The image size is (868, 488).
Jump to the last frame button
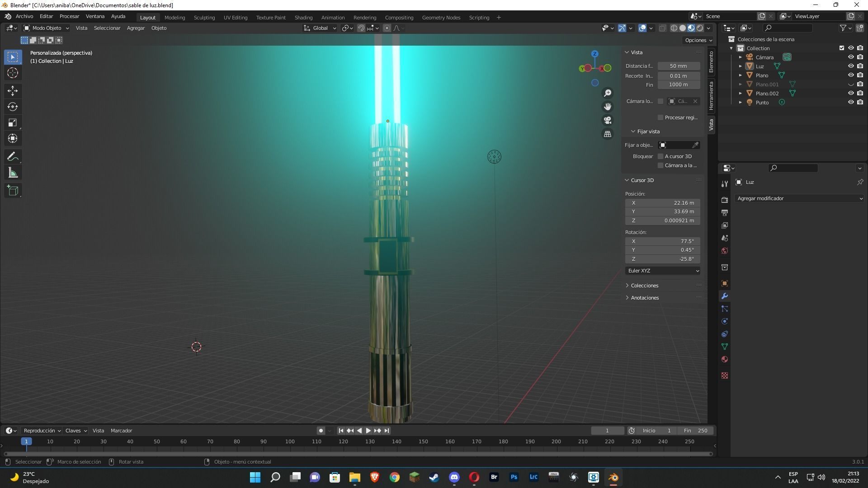pyautogui.click(x=387, y=431)
